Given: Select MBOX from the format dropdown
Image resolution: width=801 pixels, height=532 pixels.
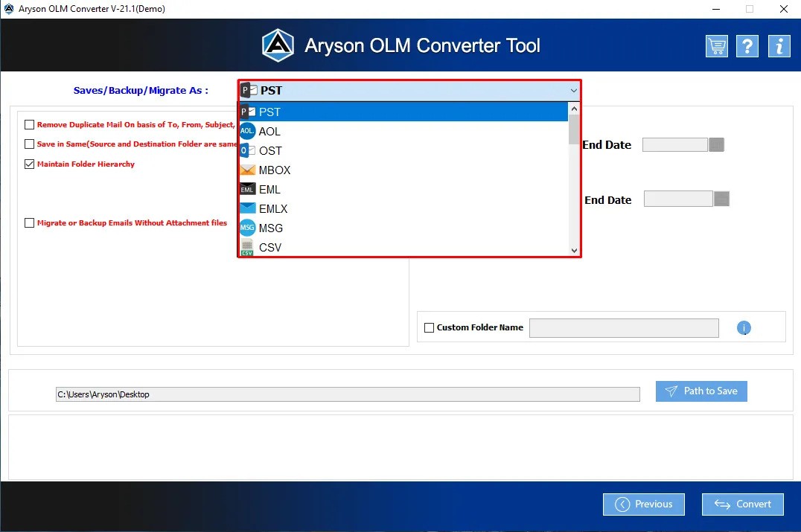Looking at the screenshot, I should pyautogui.click(x=273, y=170).
